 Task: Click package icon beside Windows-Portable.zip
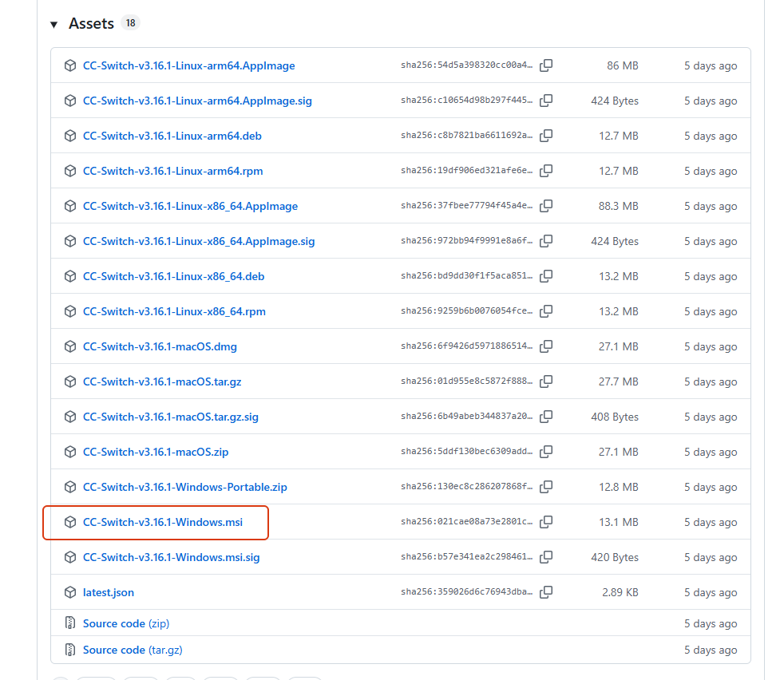pyautogui.click(x=70, y=487)
